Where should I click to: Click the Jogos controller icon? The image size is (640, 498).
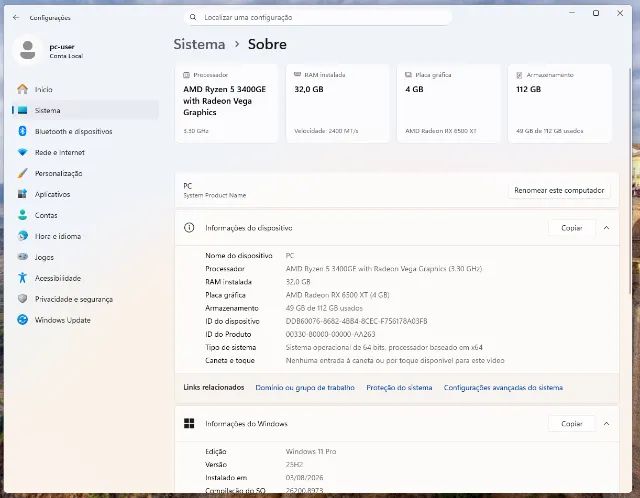(22, 257)
